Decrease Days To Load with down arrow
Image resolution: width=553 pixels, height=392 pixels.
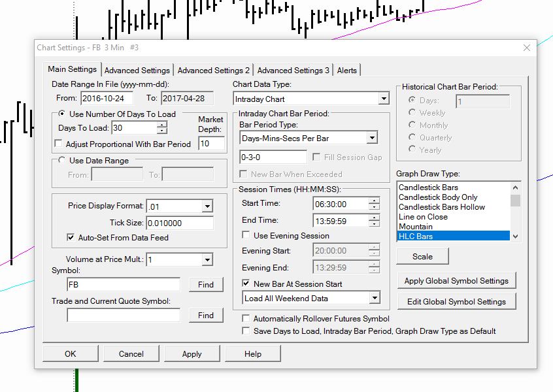(162, 131)
